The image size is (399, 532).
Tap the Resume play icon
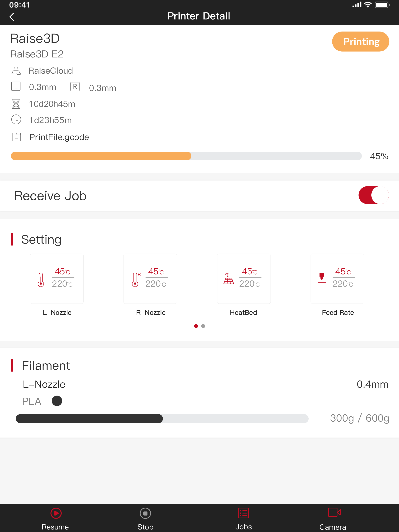(x=56, y=513)
